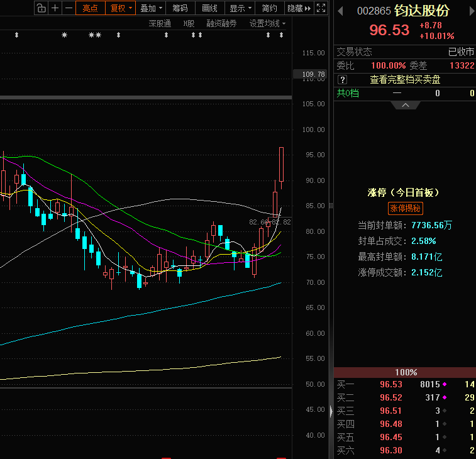Click the 深股通 tag
476x459 pixels.
(x=160, y=23)
